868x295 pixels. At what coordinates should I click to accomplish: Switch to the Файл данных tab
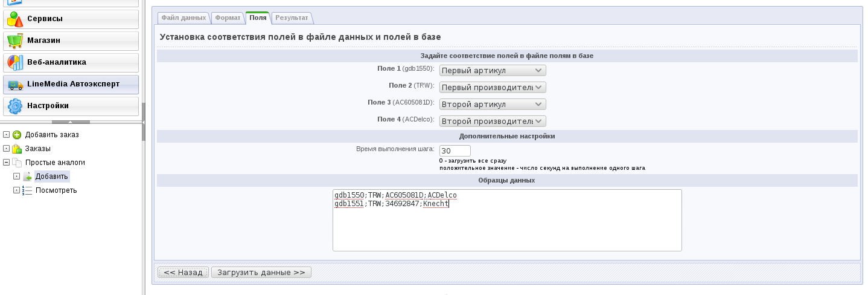(x=183, y=18)
